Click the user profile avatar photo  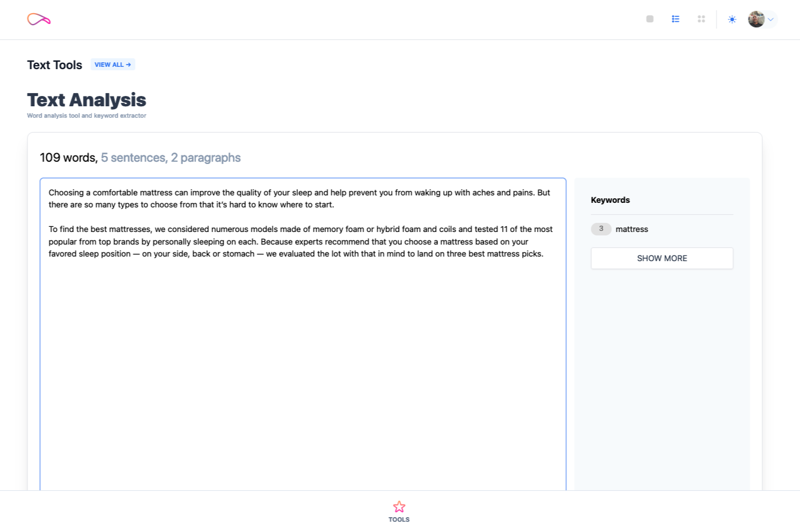[756, 19]
